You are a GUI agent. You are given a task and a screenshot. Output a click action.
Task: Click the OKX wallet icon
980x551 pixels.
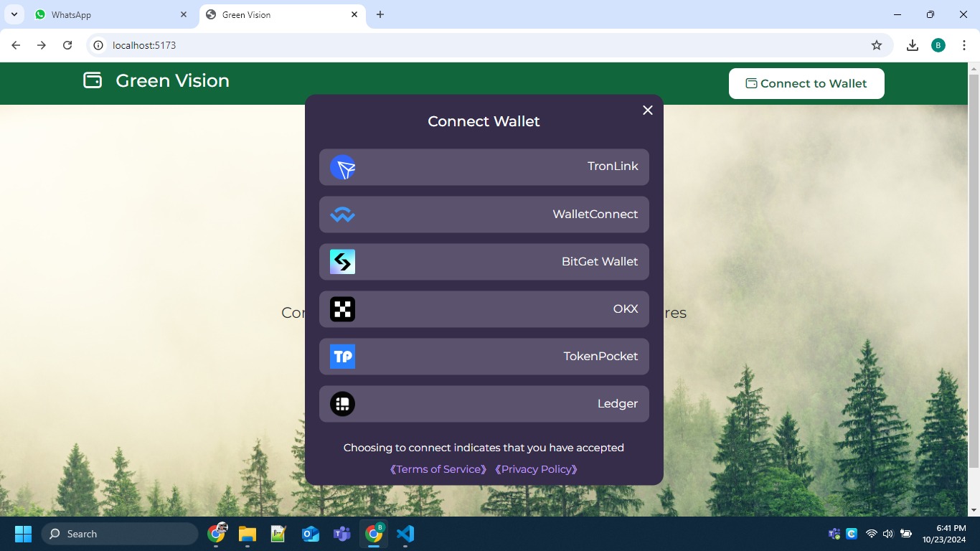[342, 309]
